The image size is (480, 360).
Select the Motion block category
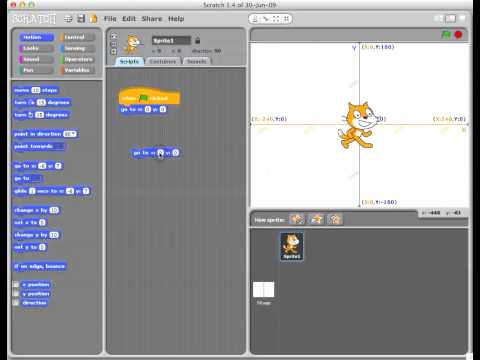point(36,37)
